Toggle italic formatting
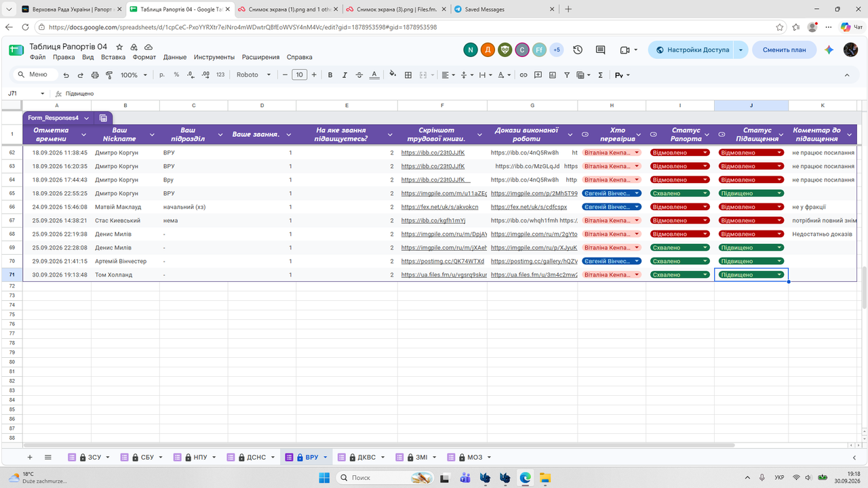 pos(344,75)
